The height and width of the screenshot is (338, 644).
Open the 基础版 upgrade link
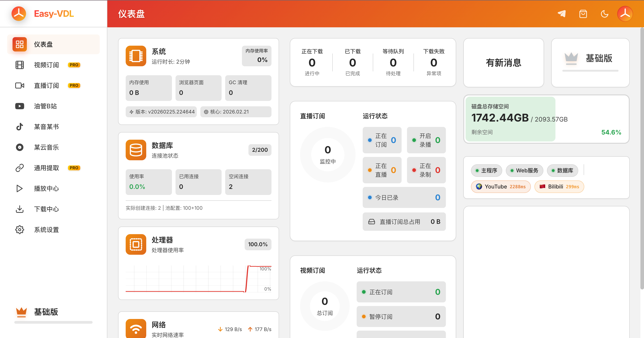590,59
